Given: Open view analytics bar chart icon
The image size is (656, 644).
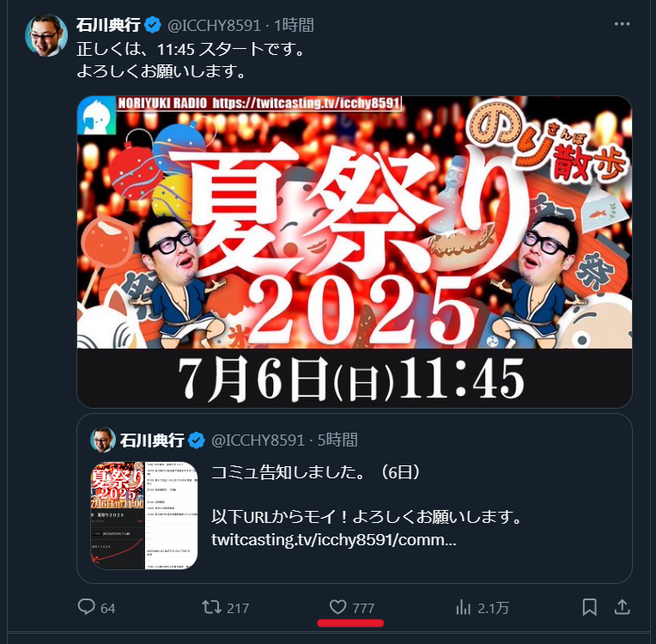Looking at the screenshot, I should 463,607.
